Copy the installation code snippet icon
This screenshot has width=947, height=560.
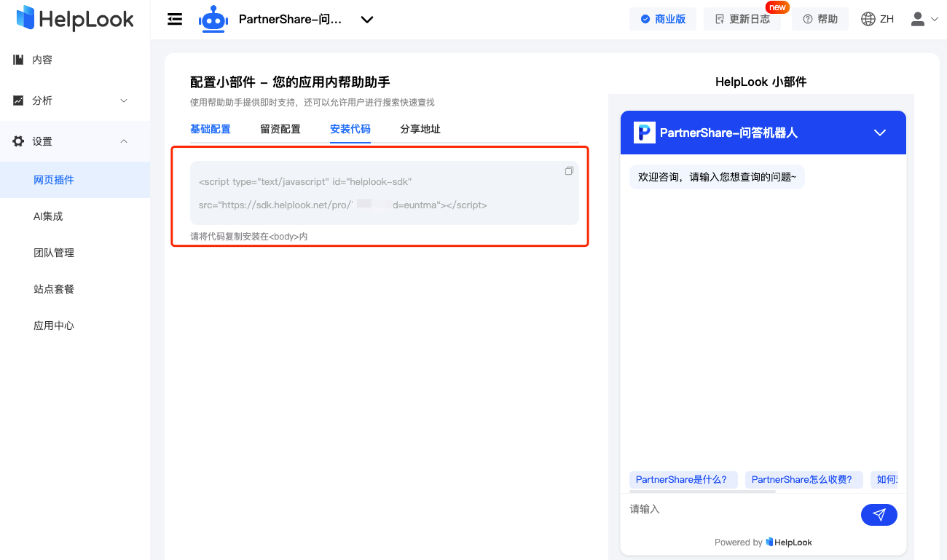pos(569,170)
